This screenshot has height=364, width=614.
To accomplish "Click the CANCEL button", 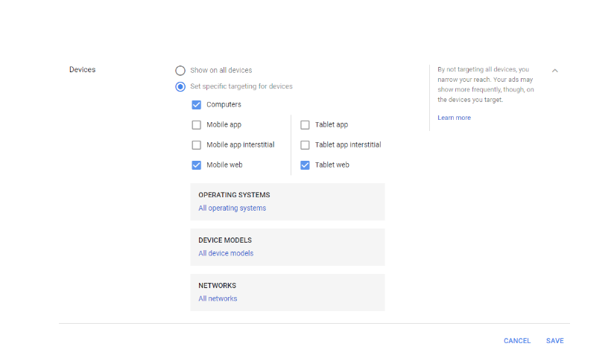I will [x=517, y=341].
